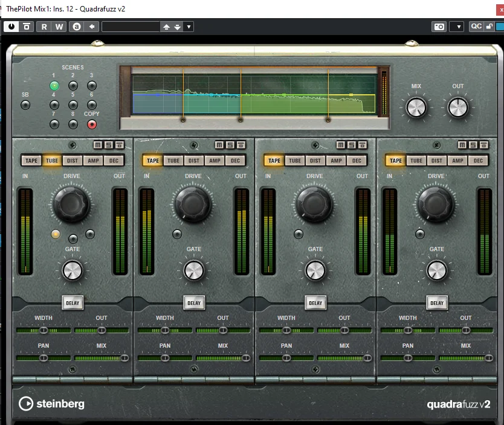Select scene 2
The height and width of the screenshot is (425, 504).
click(73, 86)
